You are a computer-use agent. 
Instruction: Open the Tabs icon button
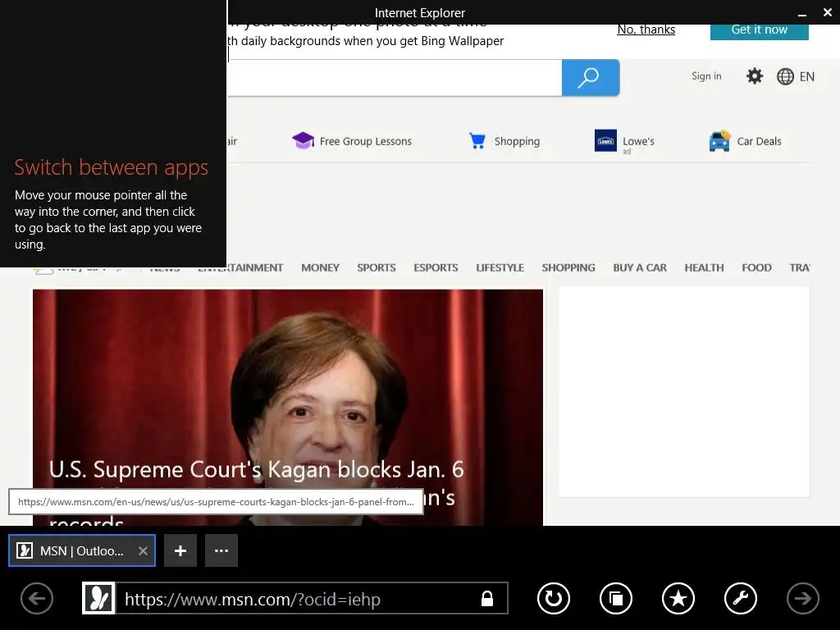click(615, 598)
